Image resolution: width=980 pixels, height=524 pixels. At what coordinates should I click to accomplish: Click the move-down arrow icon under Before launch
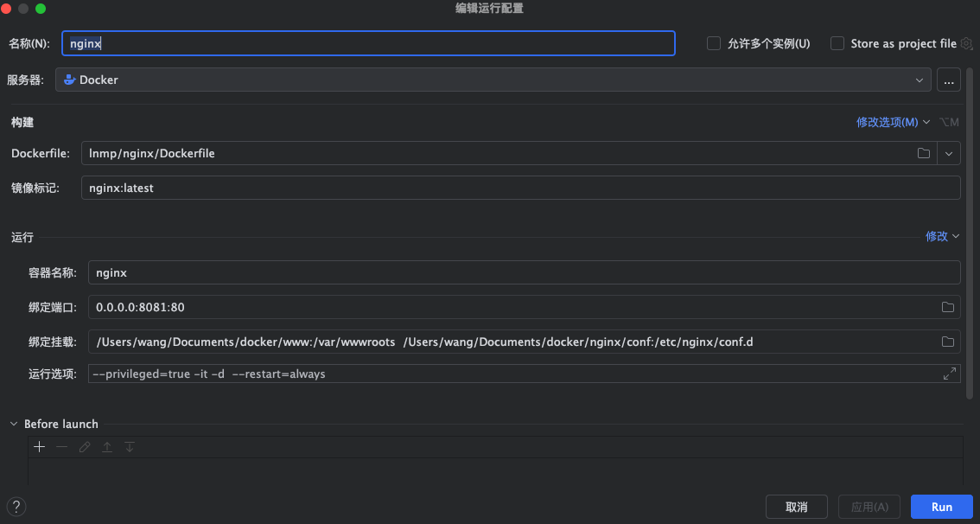(130, 446)
